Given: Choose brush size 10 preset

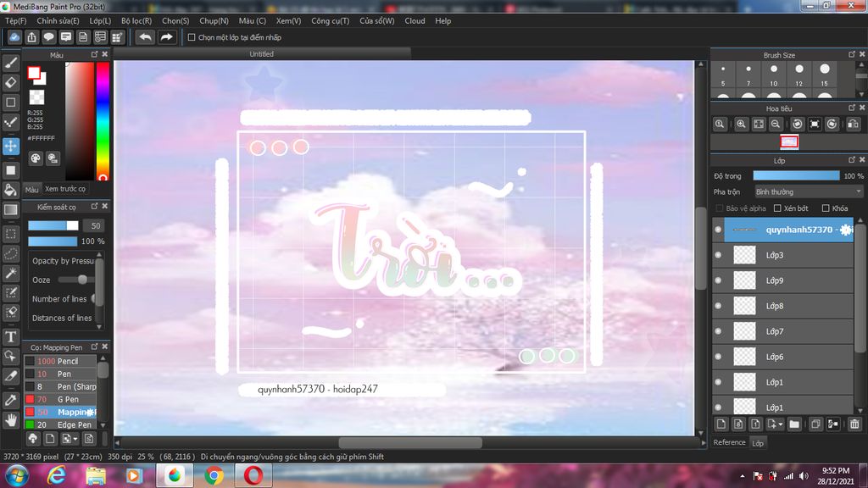Looking at the screenshot, I should (x=773, y=74).
